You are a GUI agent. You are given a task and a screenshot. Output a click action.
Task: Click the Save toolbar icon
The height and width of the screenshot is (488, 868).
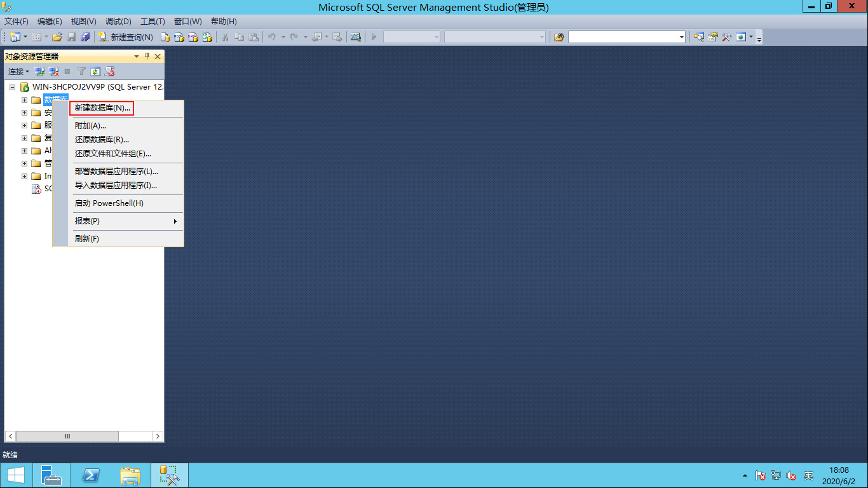coord(72,37)
